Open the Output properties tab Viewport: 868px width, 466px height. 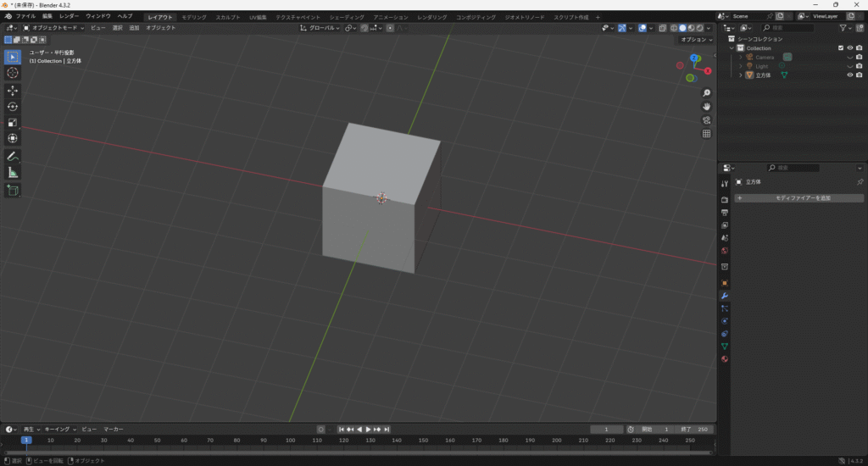coord(724,213)
